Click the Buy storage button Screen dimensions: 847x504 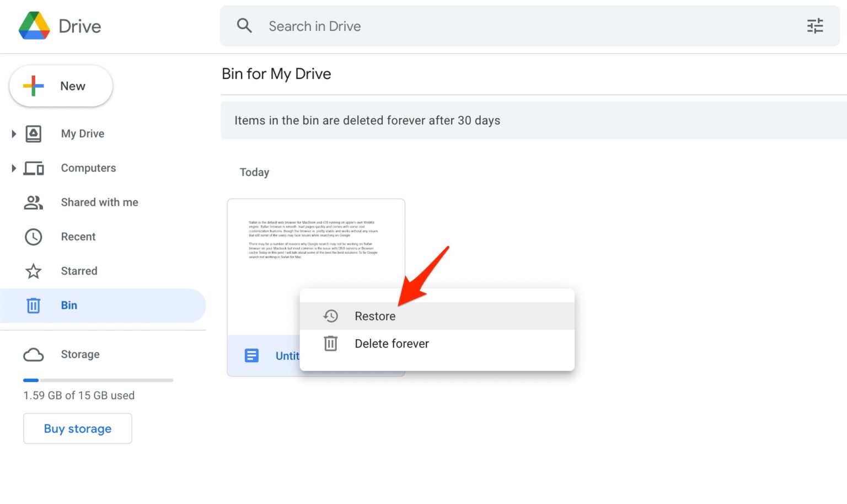(77, 428)
